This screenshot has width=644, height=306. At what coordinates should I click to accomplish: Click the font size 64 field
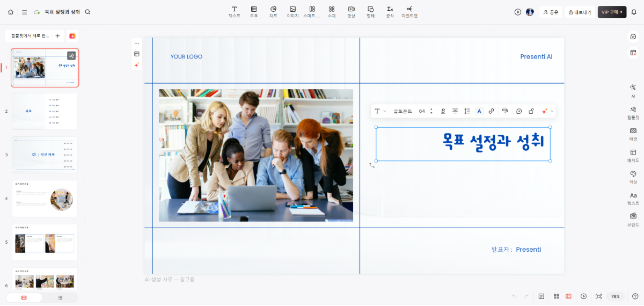click(x=422, y=111)
